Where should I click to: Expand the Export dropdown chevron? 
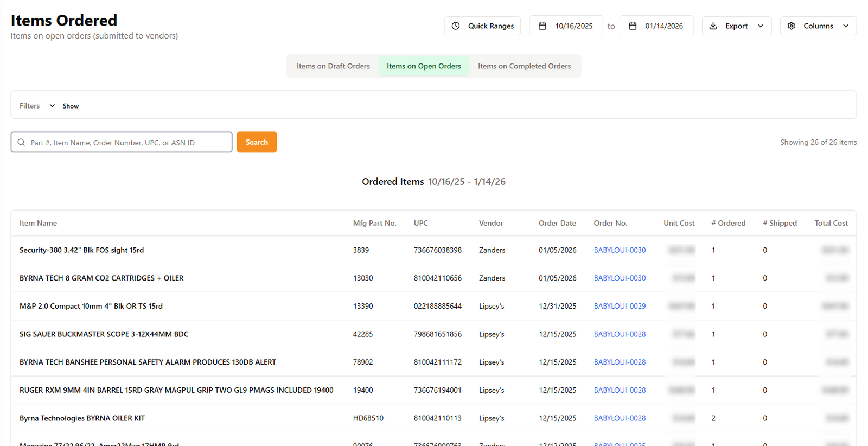click(761, 26)
